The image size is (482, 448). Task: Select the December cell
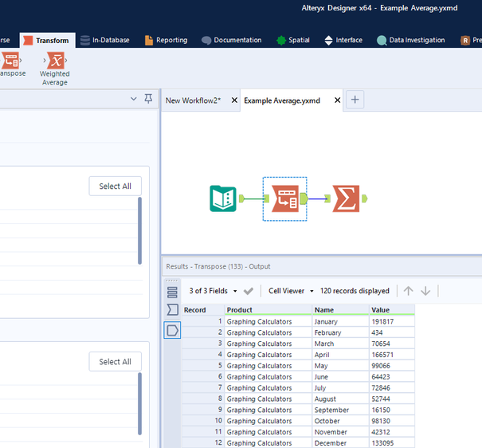tap(341, 443)
